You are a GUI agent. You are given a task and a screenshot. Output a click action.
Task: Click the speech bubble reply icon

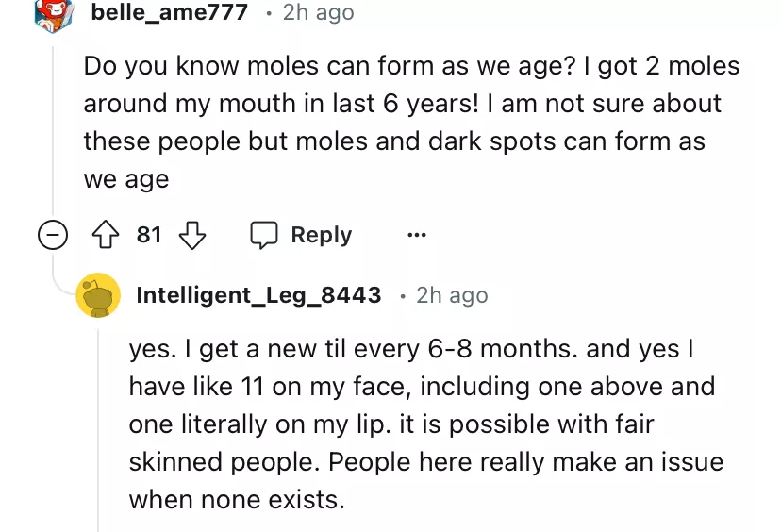[262, 235]
